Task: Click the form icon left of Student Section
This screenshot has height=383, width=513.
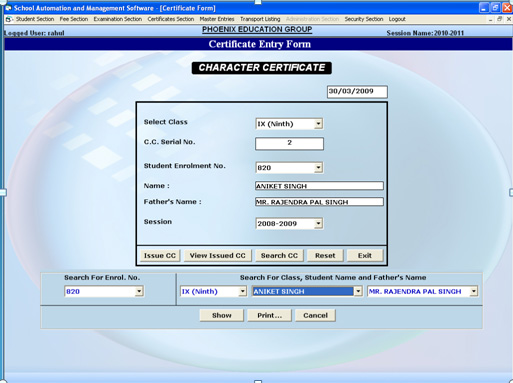Action: [x=9, y=19]
